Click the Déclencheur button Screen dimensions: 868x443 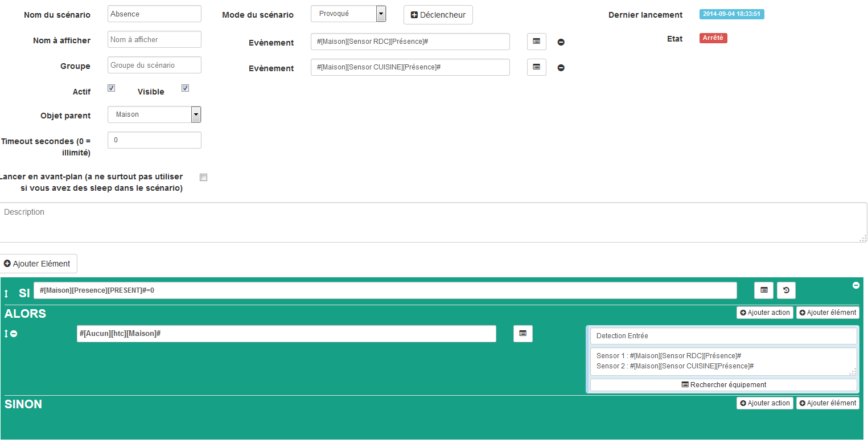438,15
